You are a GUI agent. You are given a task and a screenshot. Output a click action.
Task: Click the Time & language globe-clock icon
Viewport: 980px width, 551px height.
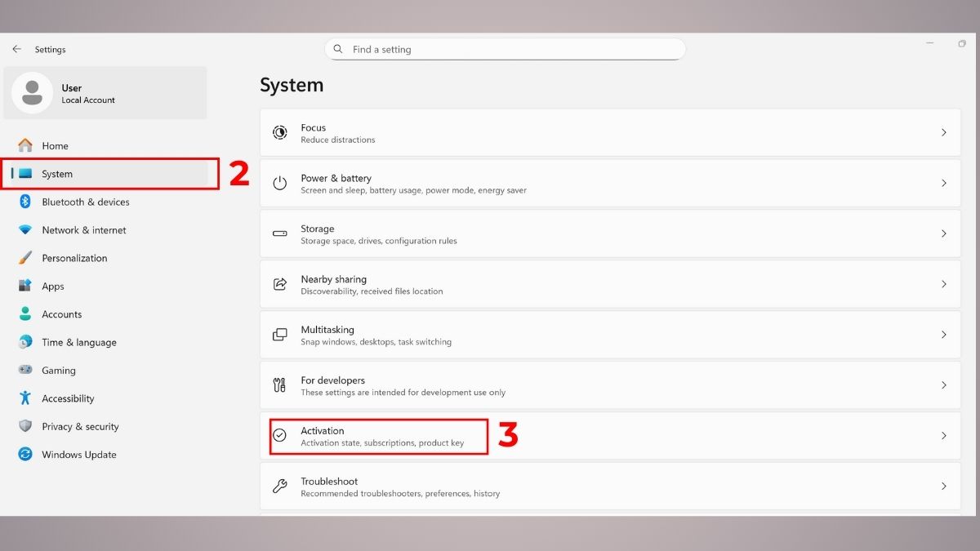(x=25, y=342)
